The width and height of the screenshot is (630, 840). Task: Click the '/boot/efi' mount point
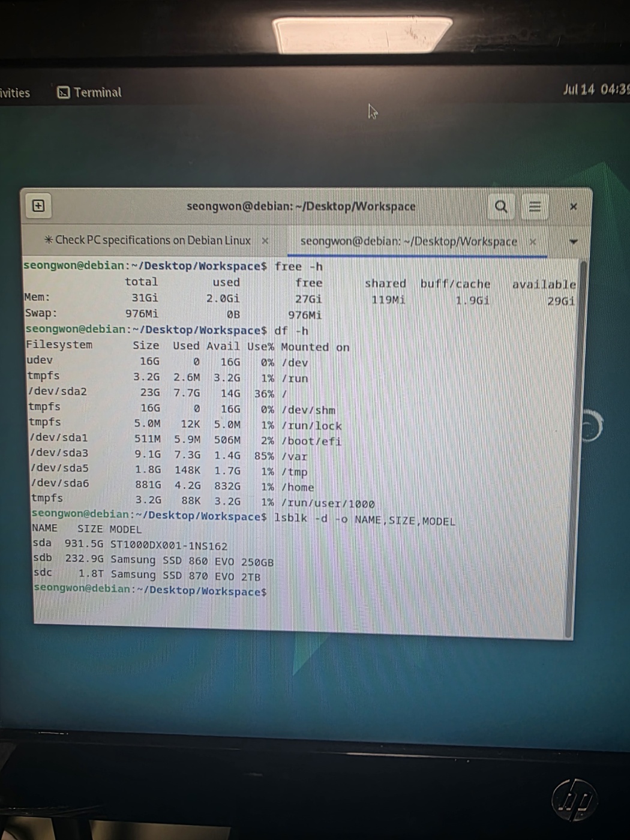(x=311, y=441)
